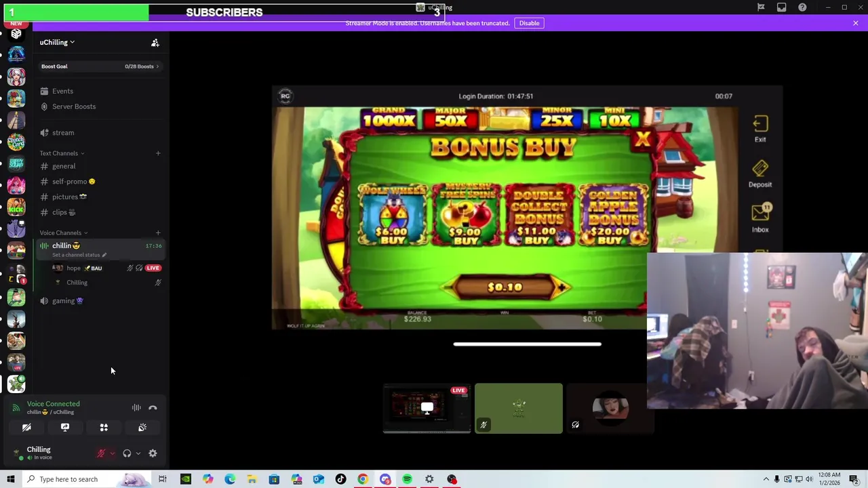This screenshot has height=488, width=868.
Task: Open the #pictures text channel
Action: point(100,197)
